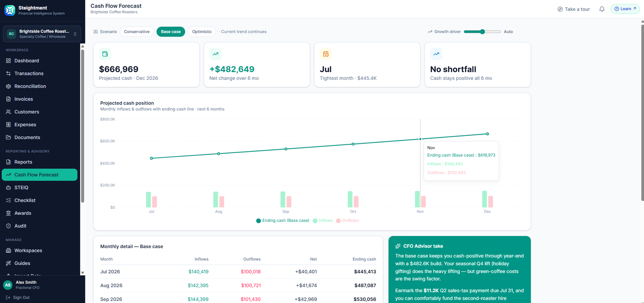Adjust the Growth driver slider
This screenshot has width=644, height=303.
point(482,32)
